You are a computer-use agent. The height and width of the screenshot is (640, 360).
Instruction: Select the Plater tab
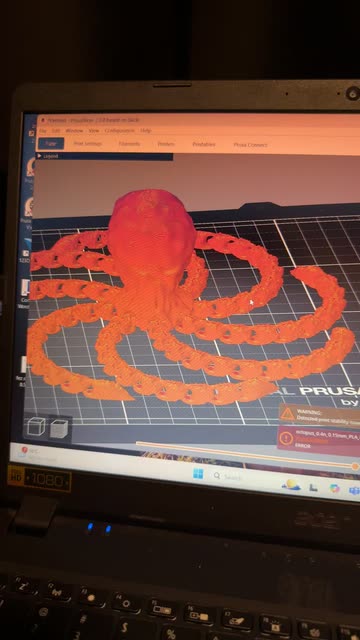pos(51,143)
